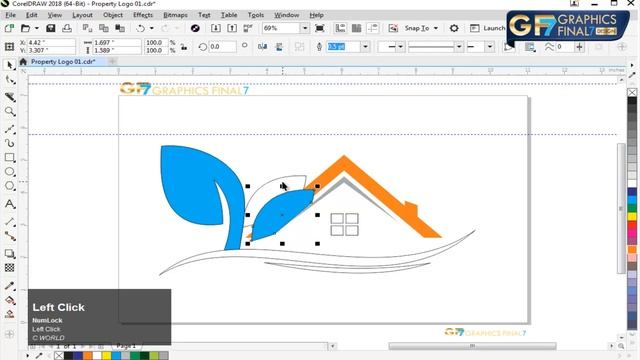This screenshot has height=360, width=640.
Task: Open the end arrowhead dropdown
Action: [x=490, y=47]
